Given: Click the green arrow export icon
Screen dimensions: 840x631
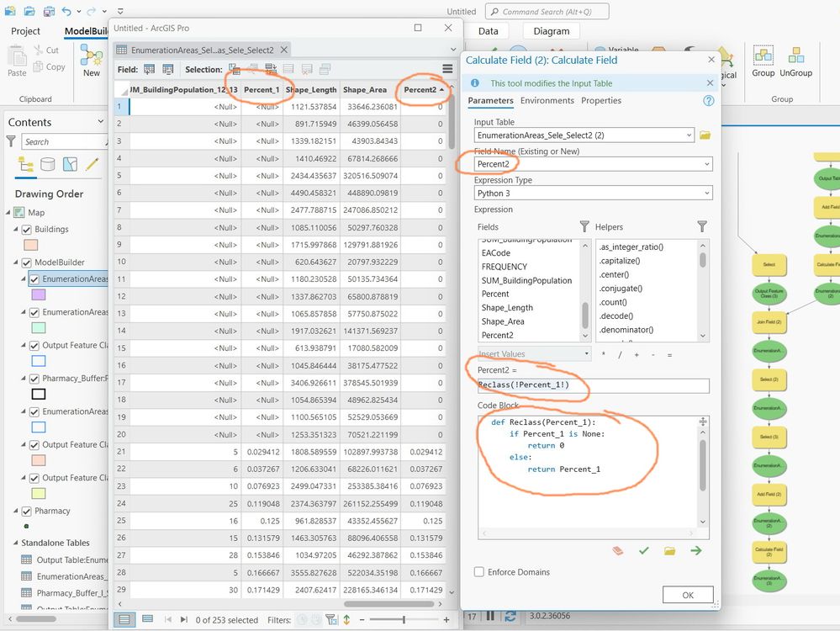Looking at the screenshot, I should click(x=696, y=550).
